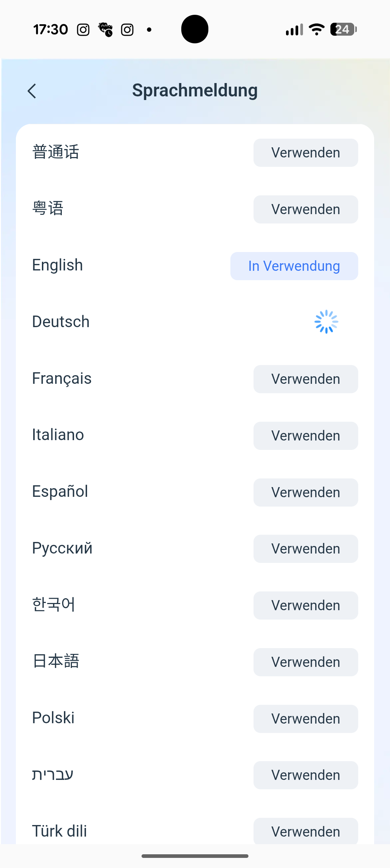This screenshot has height=868, width=390.
Task: Tap the first Instagram notification icon
Action: tap(83, 30)
